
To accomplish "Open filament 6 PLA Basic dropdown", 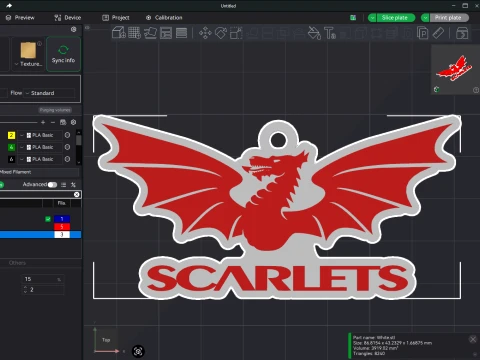I will (x=40, y=159).
